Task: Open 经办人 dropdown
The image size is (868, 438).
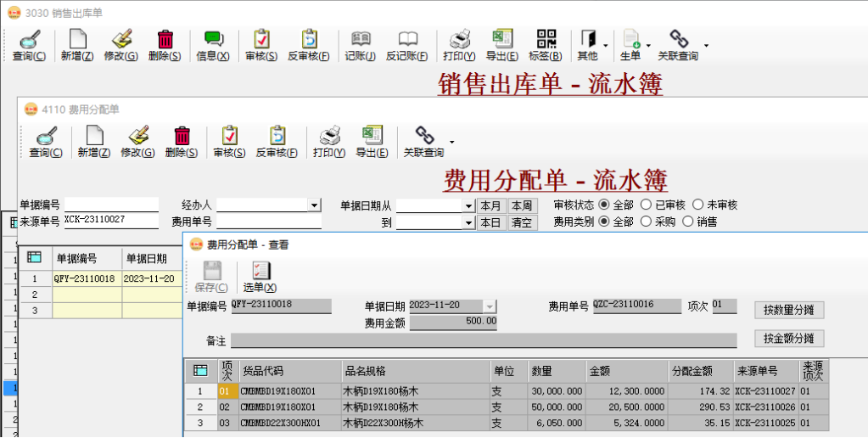Action: click(315, 205)
